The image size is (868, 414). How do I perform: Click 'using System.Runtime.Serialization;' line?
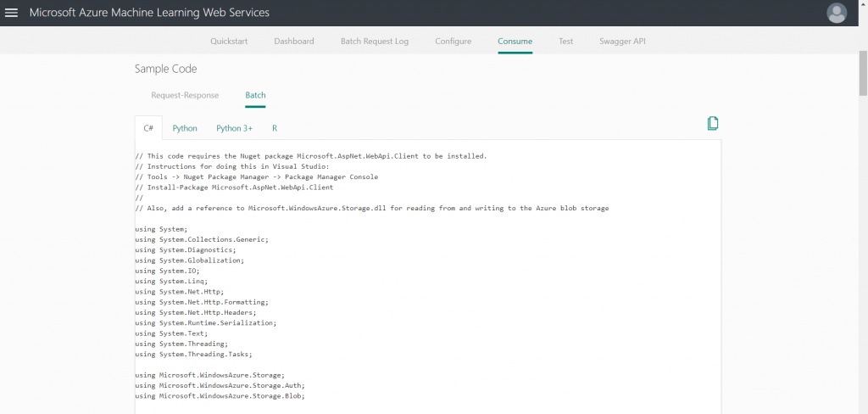[x=205, y=322]
